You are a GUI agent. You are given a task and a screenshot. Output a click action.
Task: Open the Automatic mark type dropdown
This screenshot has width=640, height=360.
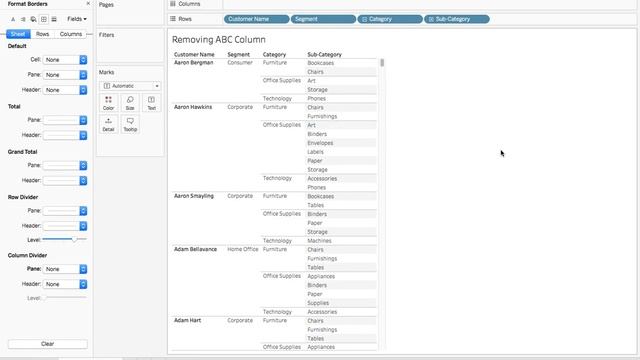click(130, 86)
